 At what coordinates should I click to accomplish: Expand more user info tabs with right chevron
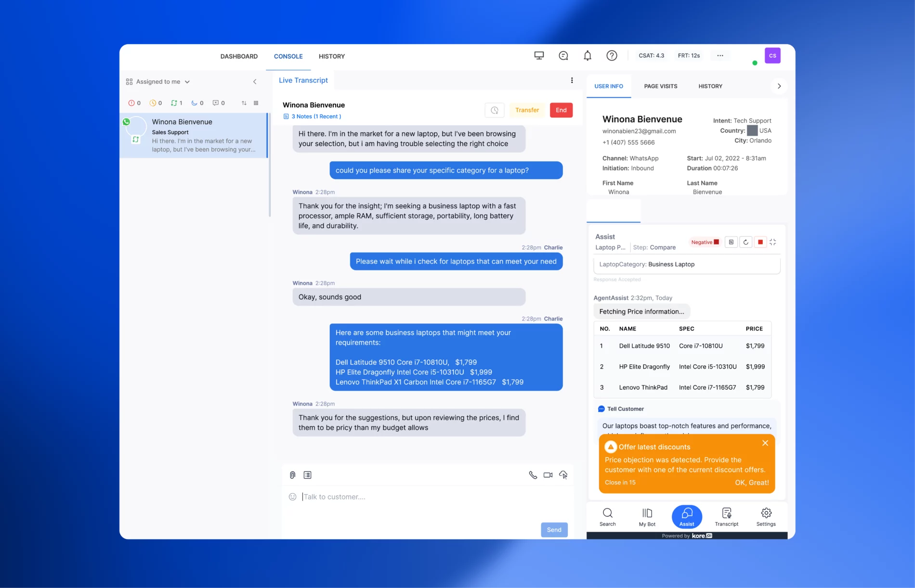[x=779, y=86]
